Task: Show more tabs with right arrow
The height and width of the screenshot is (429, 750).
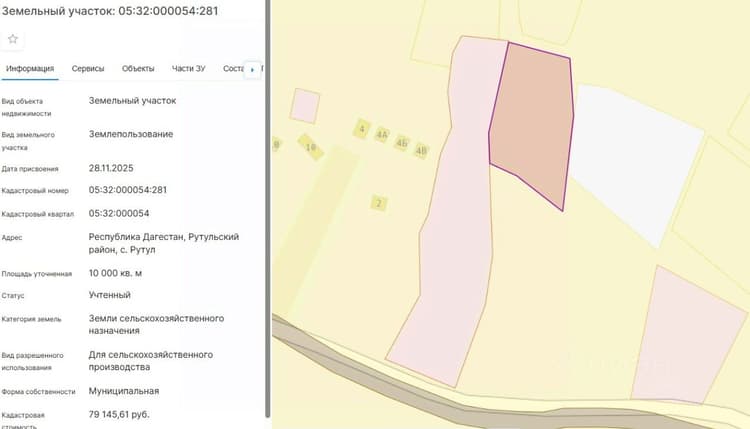Action: 252,70
